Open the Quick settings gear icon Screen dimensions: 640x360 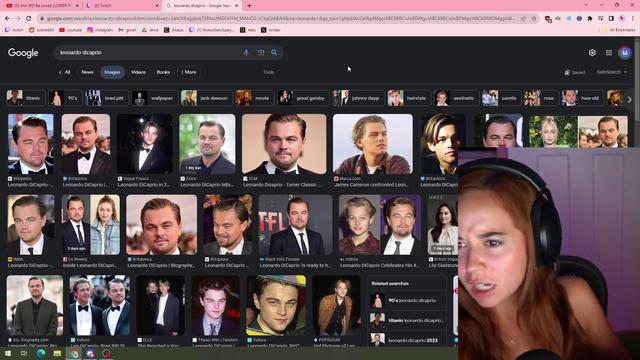point(592,53)
